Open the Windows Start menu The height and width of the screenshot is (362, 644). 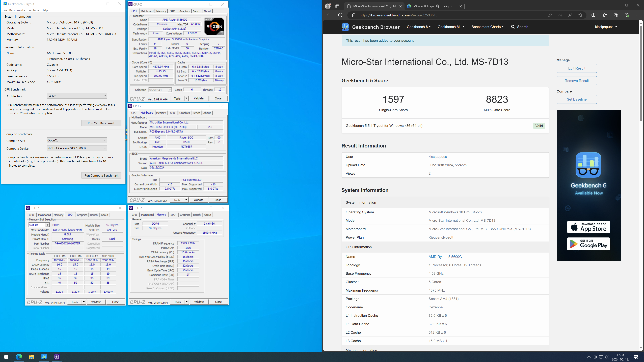(x=6, y=357)
